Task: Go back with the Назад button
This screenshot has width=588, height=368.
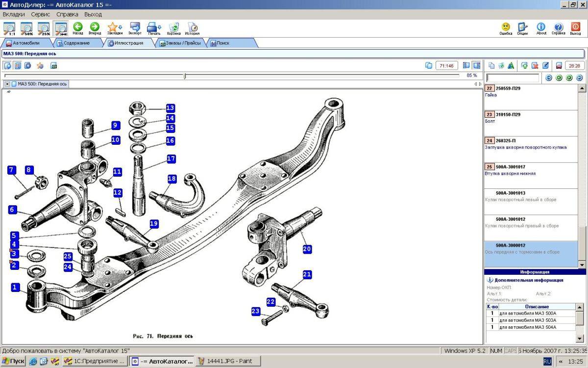Action: (78, 28)
